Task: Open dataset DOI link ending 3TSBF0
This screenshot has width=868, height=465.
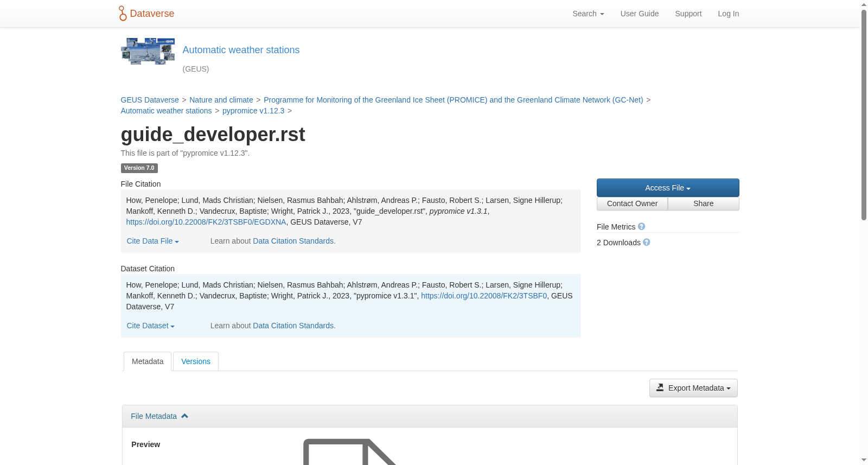Action: pyautogui.click(x=484, y=296)
